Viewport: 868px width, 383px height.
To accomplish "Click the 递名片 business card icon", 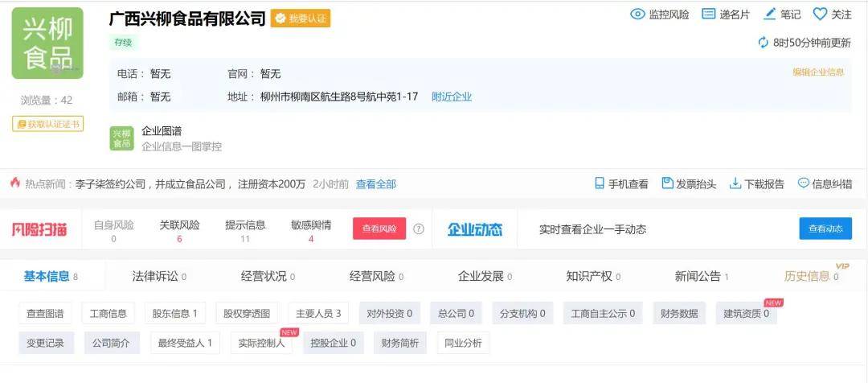I will click(x=708, y=14).
